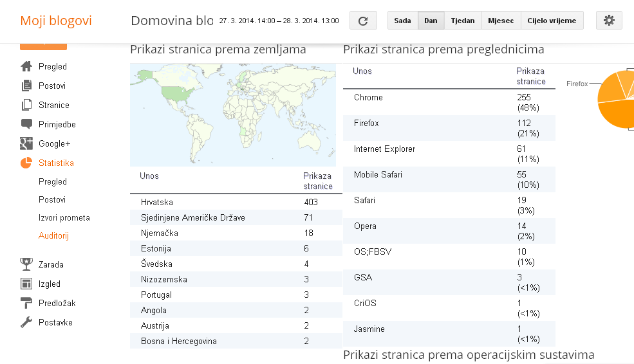Image resolution: width=634 pixels, height=364 pixels.
Task: Click the Zarada trophy icon
Action: 26,264
